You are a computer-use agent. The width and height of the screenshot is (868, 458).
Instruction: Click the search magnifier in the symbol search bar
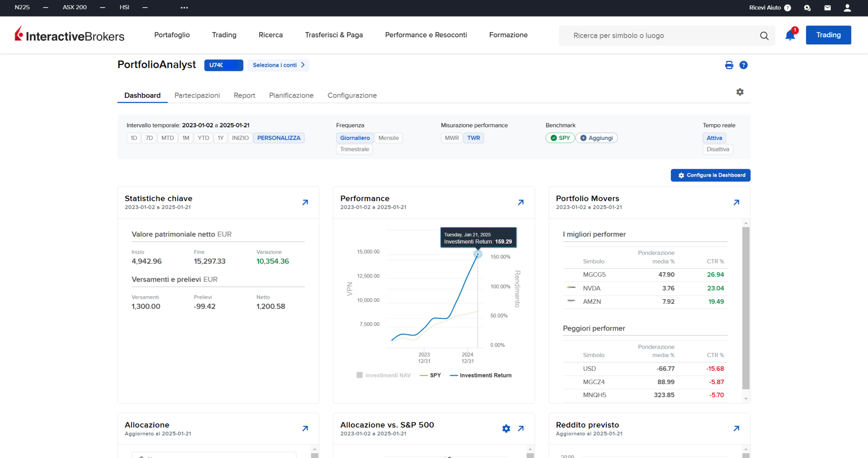764,36
